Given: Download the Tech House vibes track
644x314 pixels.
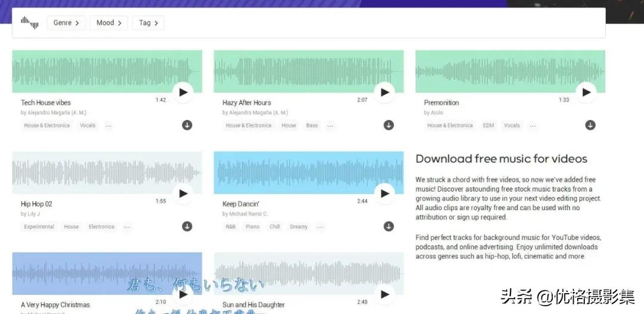Looking at the screenshot, I should point(187,125).
